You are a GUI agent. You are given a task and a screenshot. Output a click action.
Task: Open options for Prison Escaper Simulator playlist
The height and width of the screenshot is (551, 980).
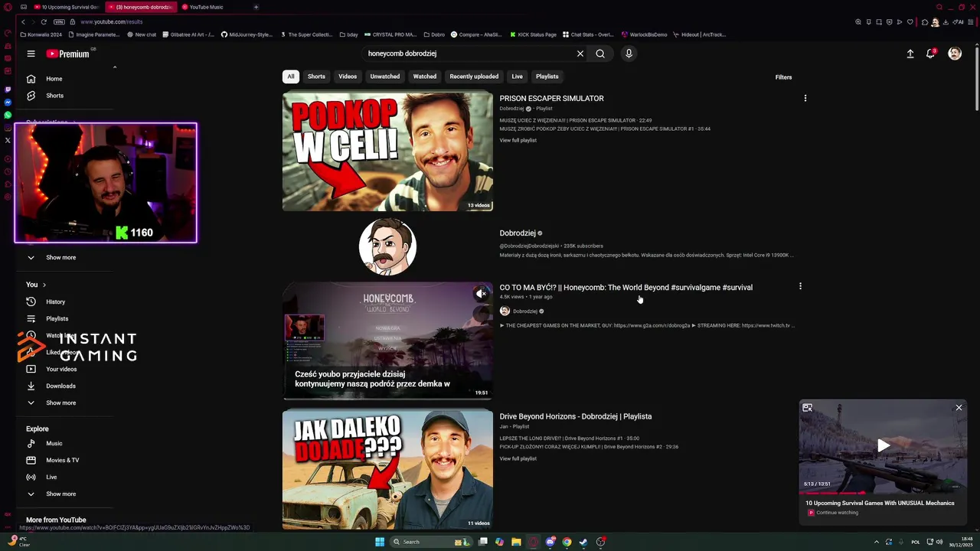805,98
